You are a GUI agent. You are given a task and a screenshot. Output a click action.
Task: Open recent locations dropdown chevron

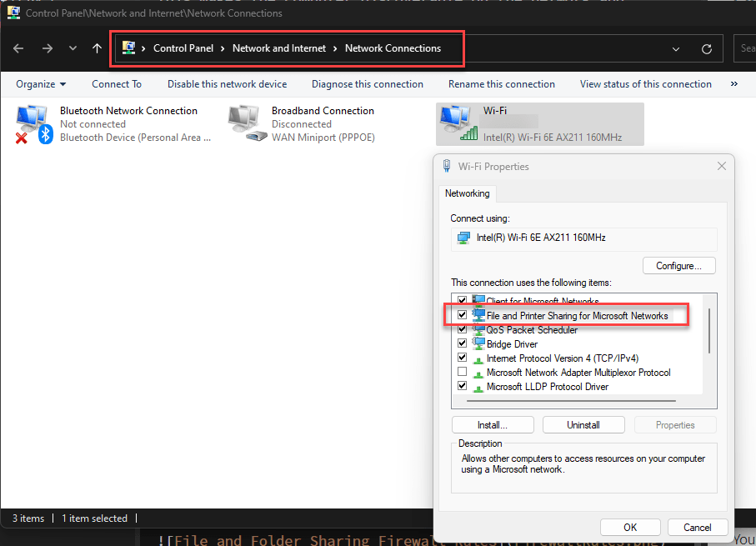click(x=73, y=48)
